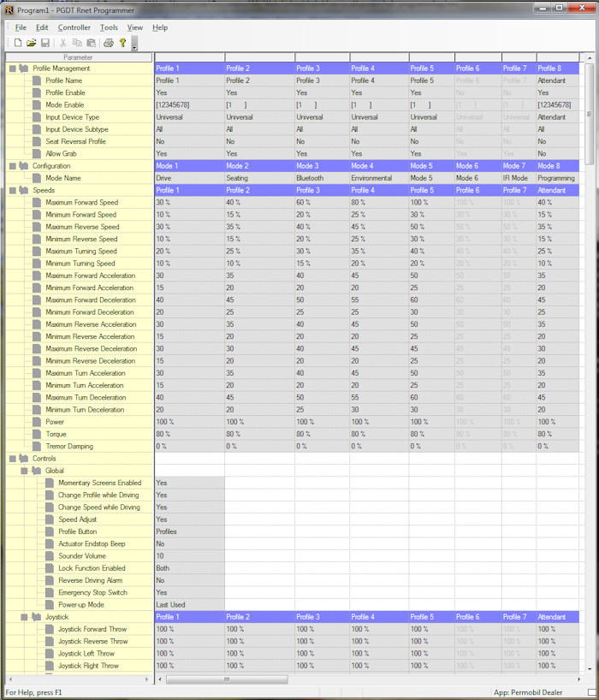Click the Open file toolbar icon
Viewport: 599px width, 700px height.
coord(32,43)
